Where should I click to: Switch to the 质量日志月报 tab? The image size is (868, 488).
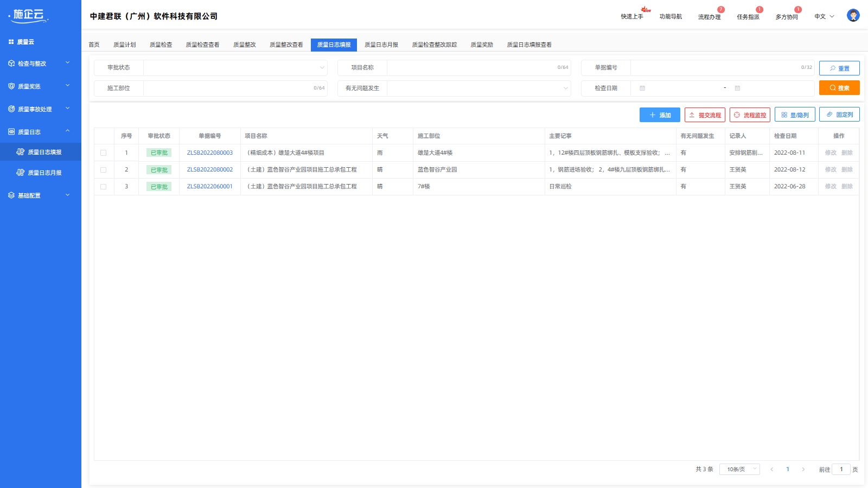[x=381, y=45]
